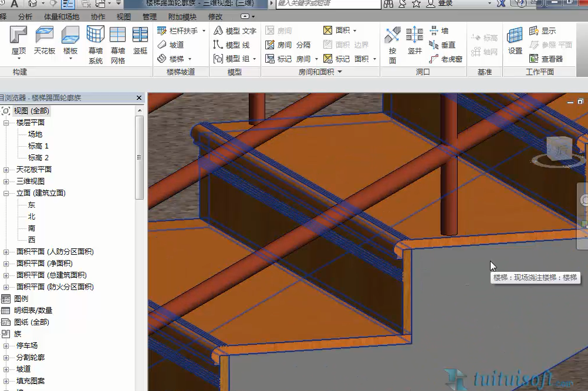Select the 模型 文字 model text tool

tap(235, 31)
